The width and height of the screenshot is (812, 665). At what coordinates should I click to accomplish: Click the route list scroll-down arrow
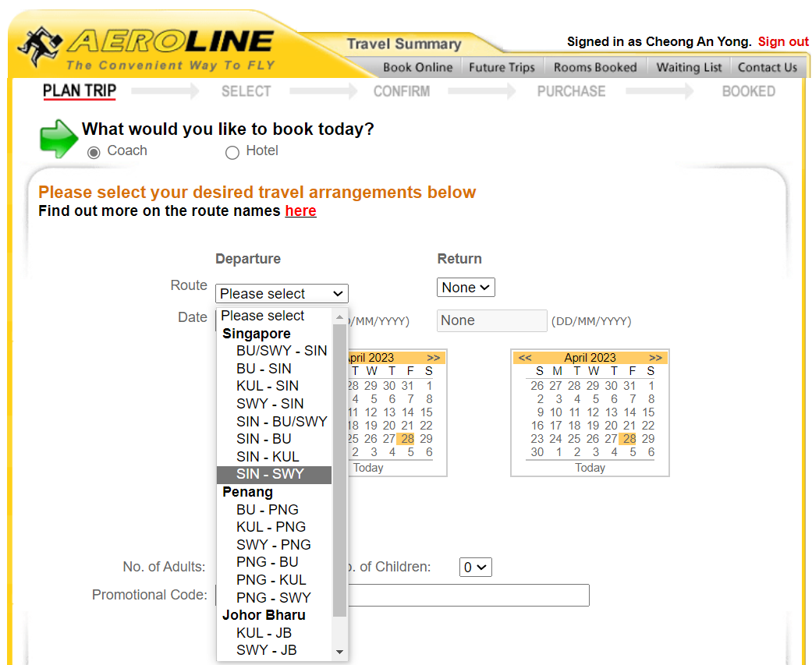pos(340,652)
